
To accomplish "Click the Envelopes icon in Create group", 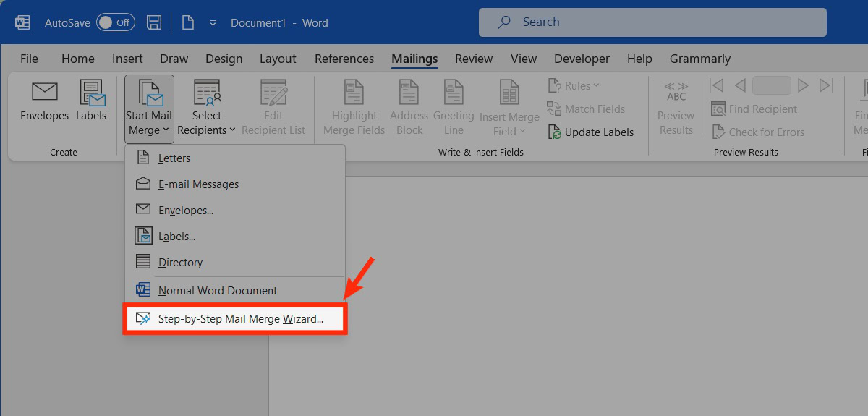I will coord(44,93).
